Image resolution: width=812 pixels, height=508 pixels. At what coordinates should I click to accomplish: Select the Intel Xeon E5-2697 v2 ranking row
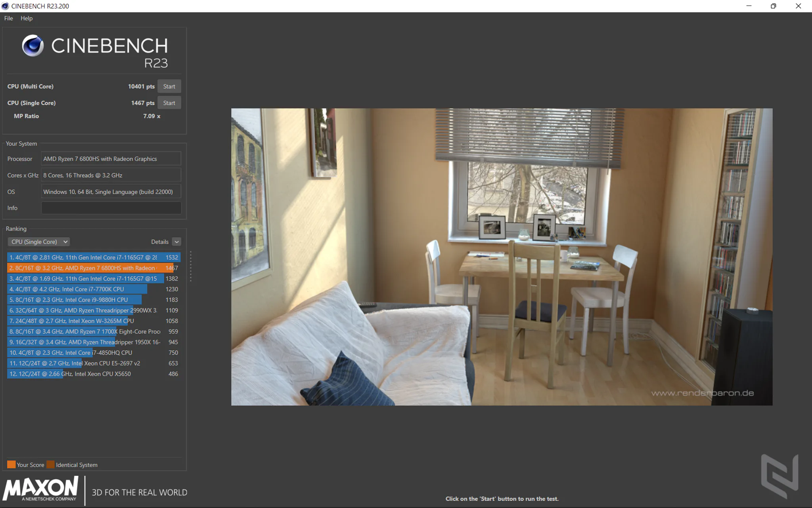[94, 363]
